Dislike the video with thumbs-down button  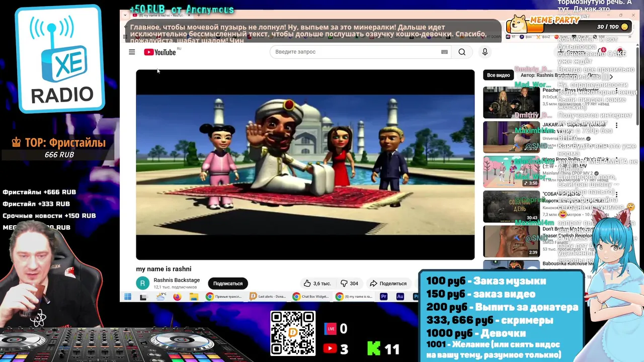click(349, 284)
